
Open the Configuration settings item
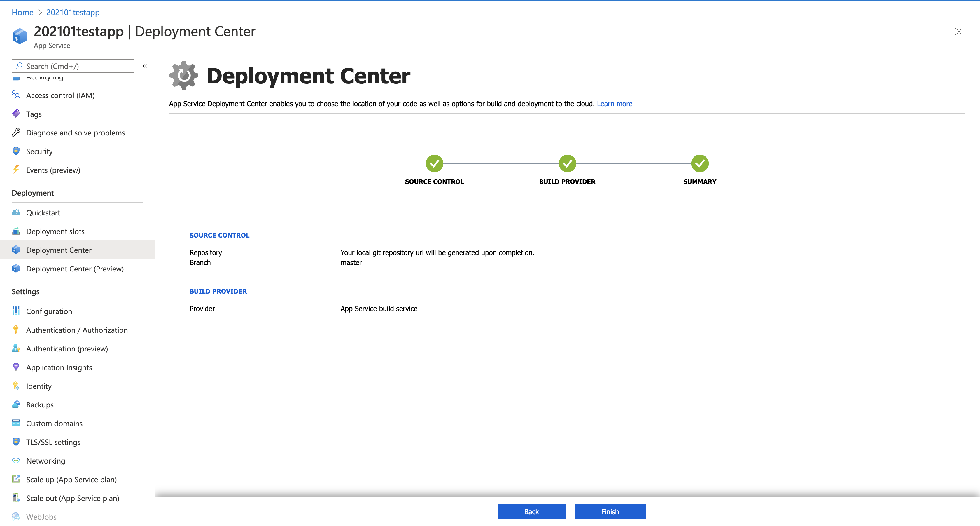(x=49, y=311)
